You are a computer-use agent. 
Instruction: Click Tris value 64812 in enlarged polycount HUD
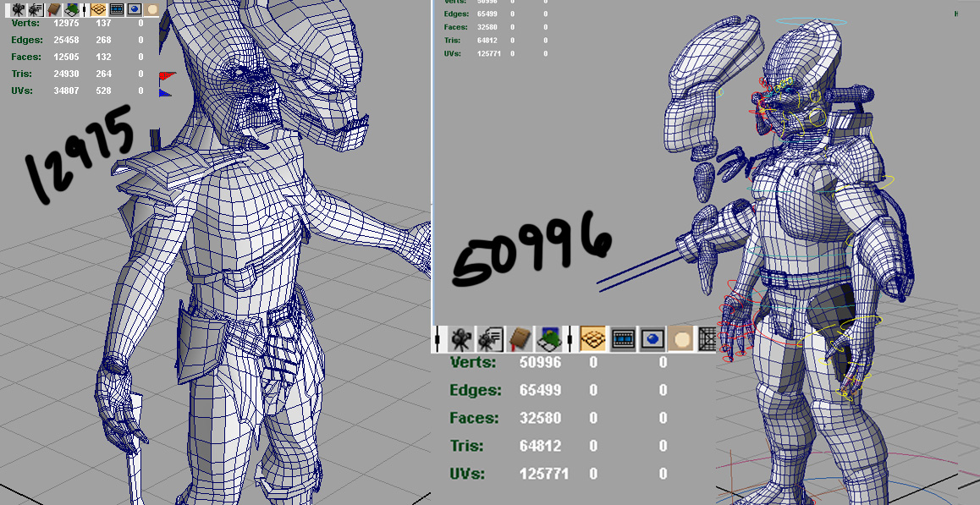pos(540,447)
